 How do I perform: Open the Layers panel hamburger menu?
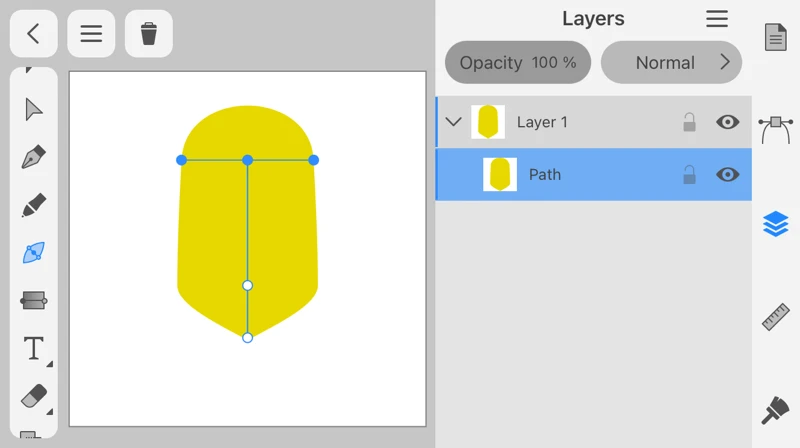point(716,19)
